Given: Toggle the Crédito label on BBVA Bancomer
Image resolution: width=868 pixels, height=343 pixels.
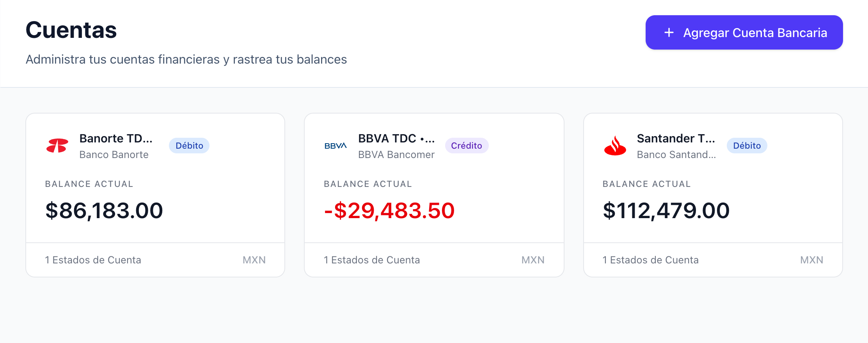Looking at the screenshot, I should [467, 146].
